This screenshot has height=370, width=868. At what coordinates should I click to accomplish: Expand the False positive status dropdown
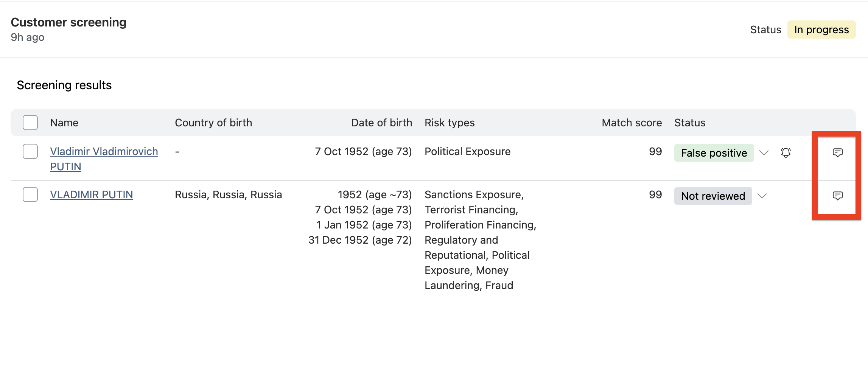[x=764, y=153]
